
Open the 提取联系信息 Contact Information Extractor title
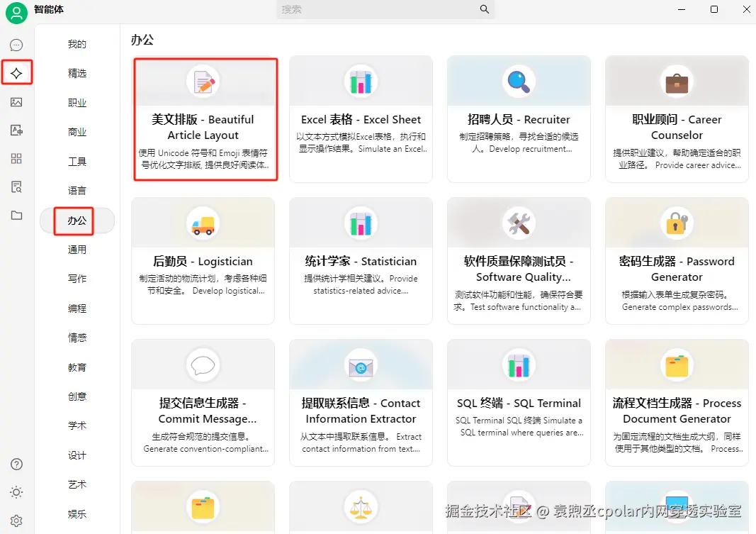coord(361,411)
